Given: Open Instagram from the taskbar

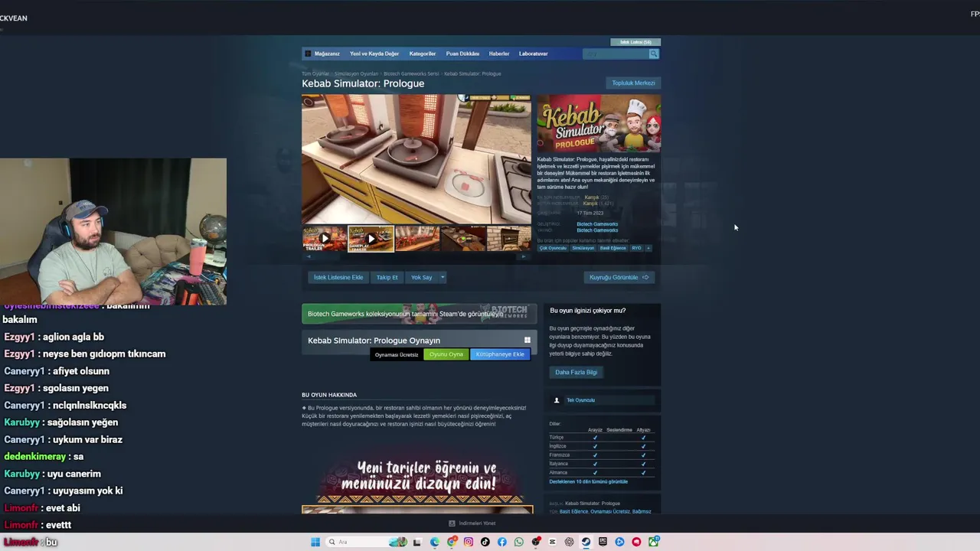Looking at the screenshot, I should pyautogui.click(x=469, y=542).
